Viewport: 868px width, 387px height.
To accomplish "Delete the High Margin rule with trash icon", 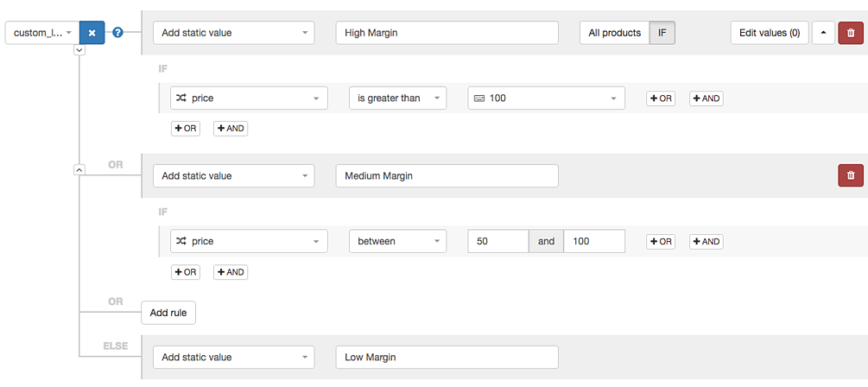I will tap(851, 33).
